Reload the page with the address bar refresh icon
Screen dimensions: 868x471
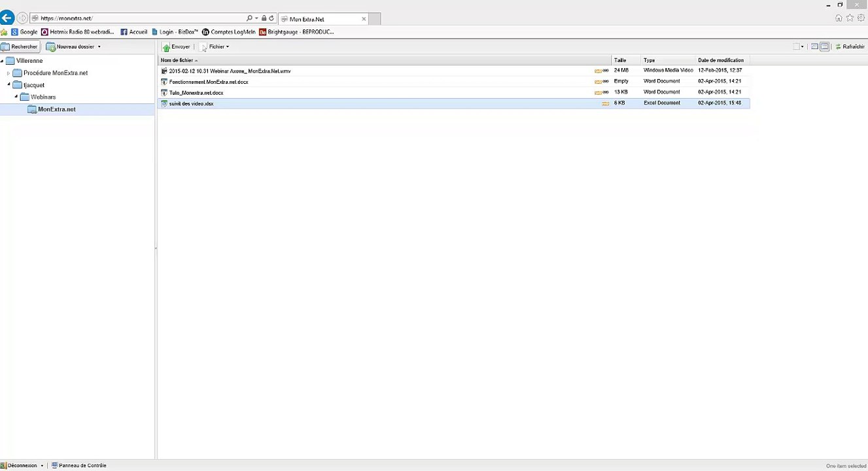coord(271,18)
